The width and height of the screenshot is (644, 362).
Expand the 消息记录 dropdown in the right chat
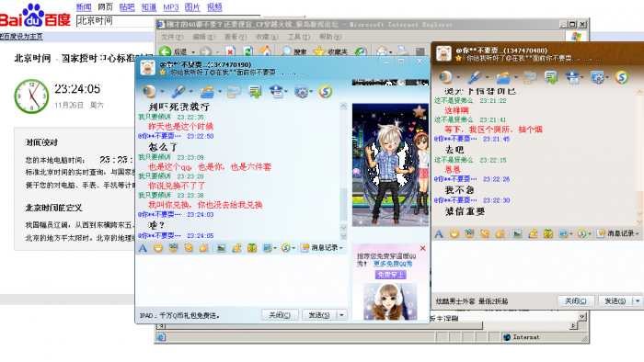click(618, 233)
